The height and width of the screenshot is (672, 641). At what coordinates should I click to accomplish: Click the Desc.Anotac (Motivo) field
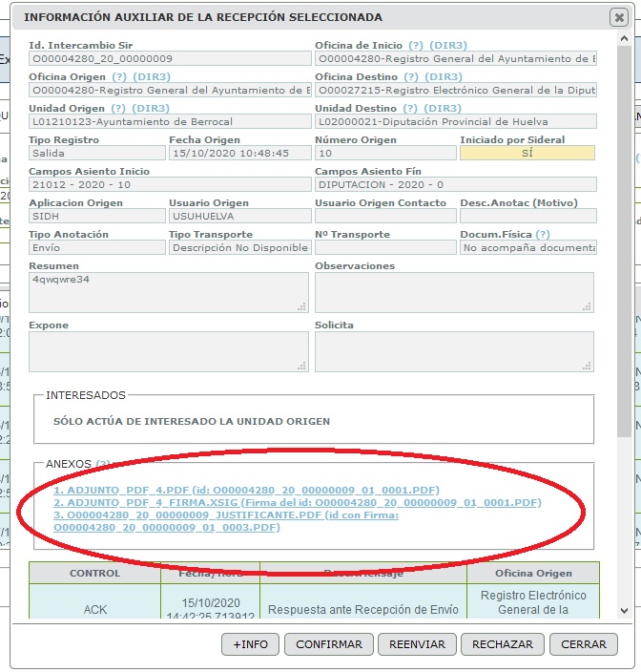coord(527,216)
